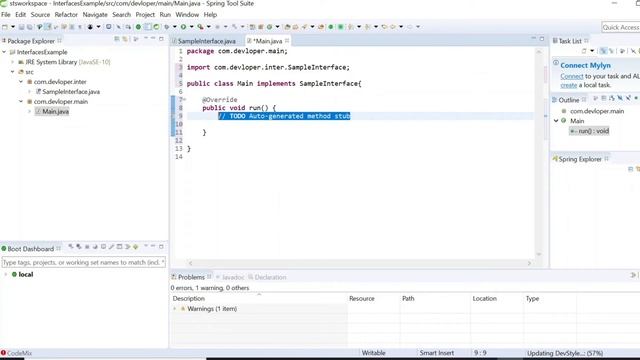Maximize the code editor area
Screen dimensions: 640x360
coord(542,39)
